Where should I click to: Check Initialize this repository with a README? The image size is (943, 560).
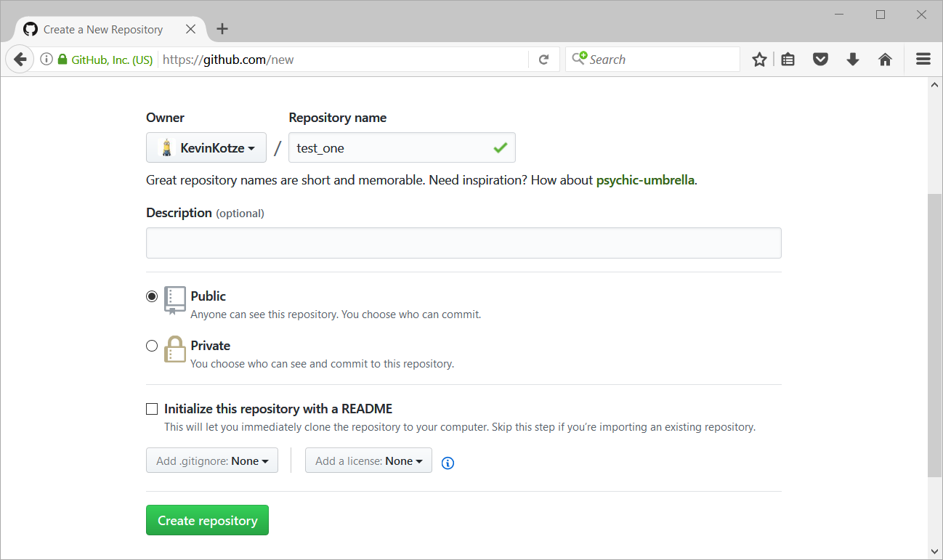[x=152, y=409]
